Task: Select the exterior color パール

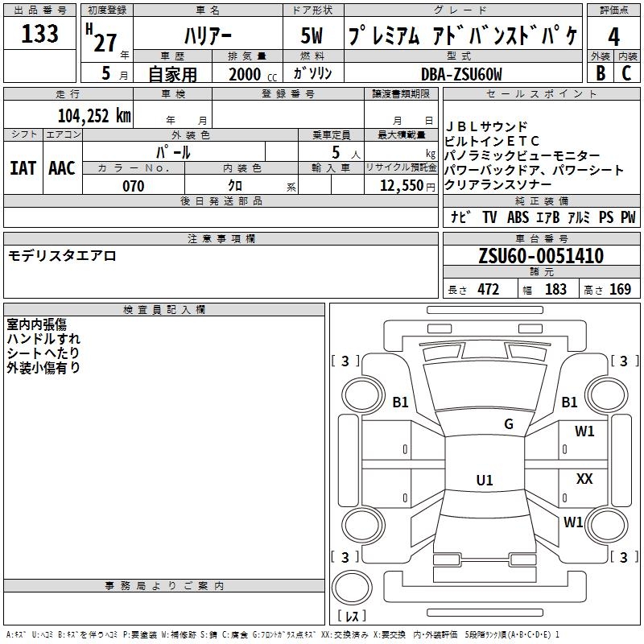Action: click(173, 152)
